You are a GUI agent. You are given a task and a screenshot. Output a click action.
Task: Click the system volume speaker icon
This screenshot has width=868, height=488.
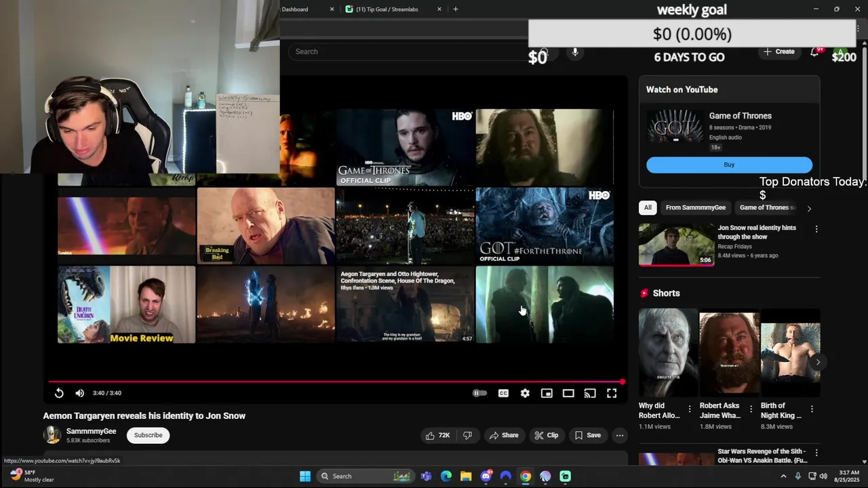pyautogui.click(x=823, y=476)
